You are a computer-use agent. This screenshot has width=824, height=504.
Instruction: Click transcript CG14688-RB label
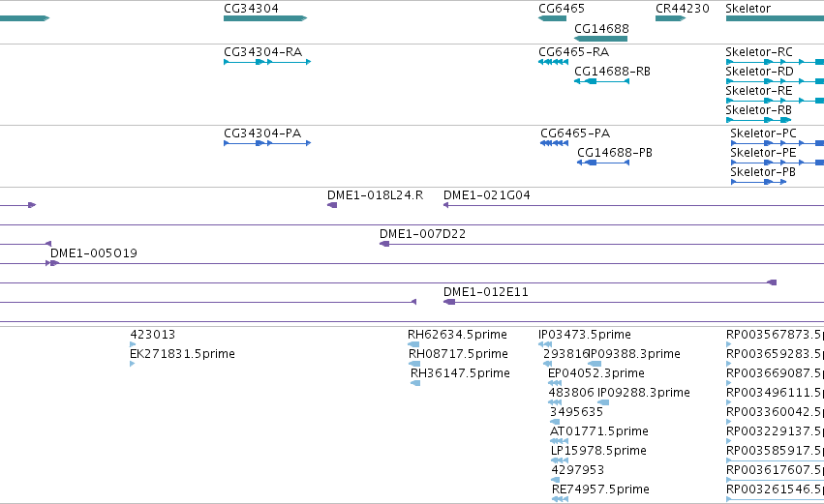[612, 72]
